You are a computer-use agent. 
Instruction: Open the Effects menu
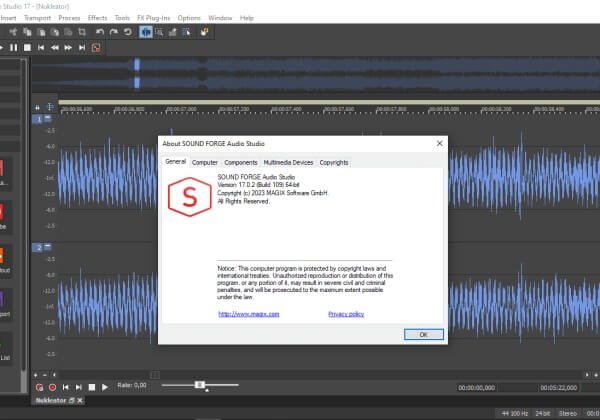98,18
